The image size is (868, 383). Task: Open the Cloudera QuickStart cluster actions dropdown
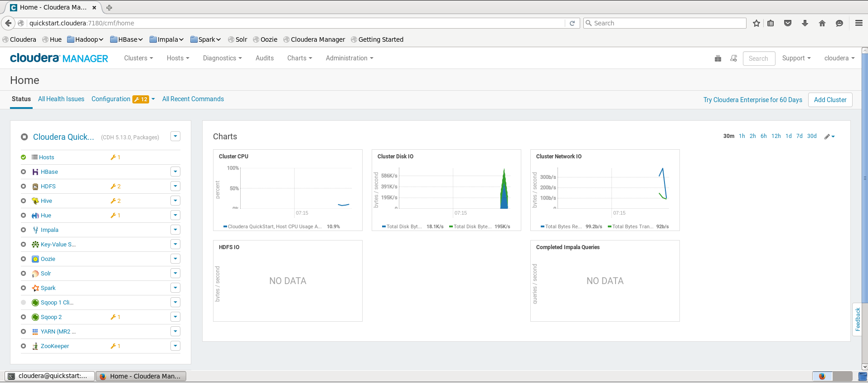(x=175, y=137)
